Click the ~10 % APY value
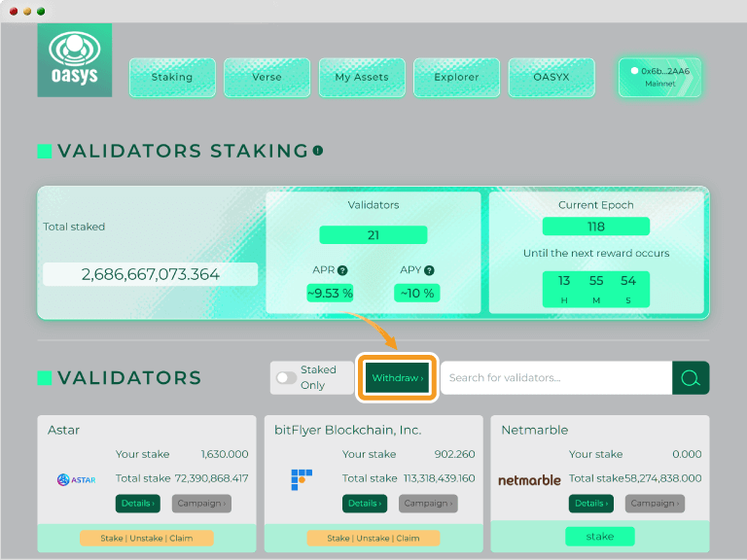The height and width of the screenshot is (560, 747). click(x=417, y=293)
